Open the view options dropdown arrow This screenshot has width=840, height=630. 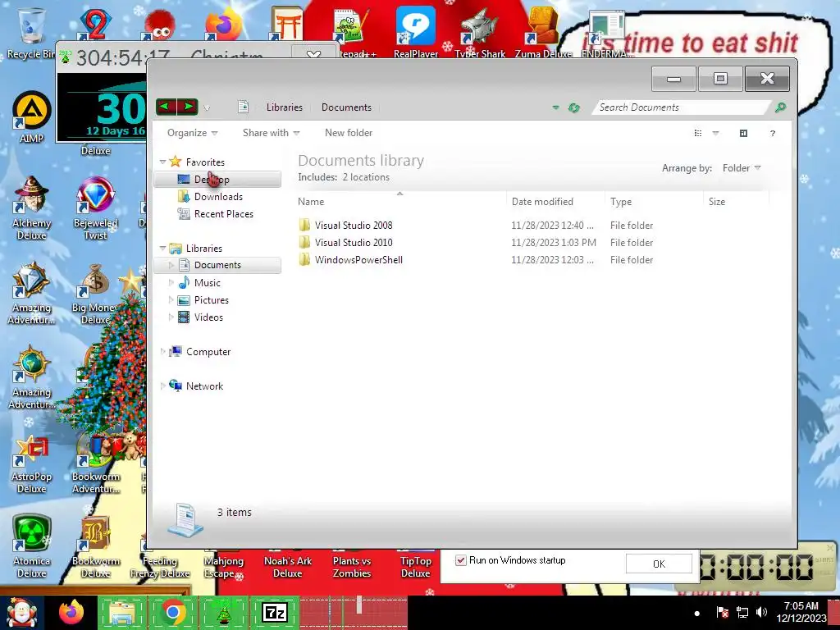pos(715,133)
